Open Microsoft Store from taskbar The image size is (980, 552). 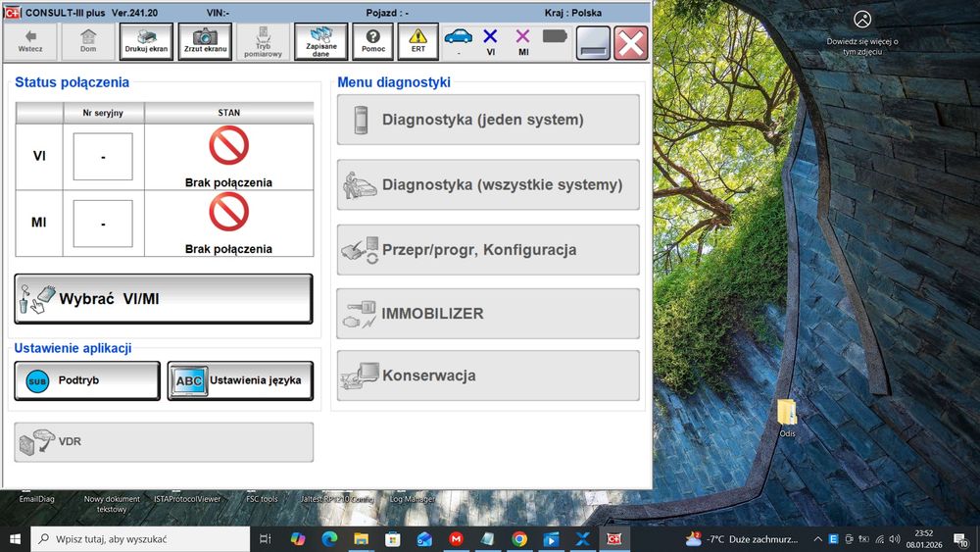pos(393,539)
